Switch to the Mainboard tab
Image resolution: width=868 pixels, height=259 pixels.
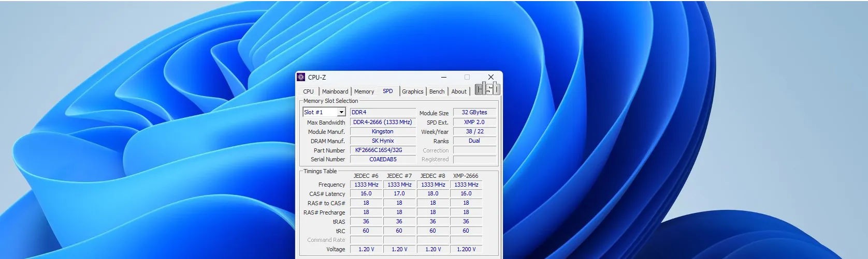335,92
